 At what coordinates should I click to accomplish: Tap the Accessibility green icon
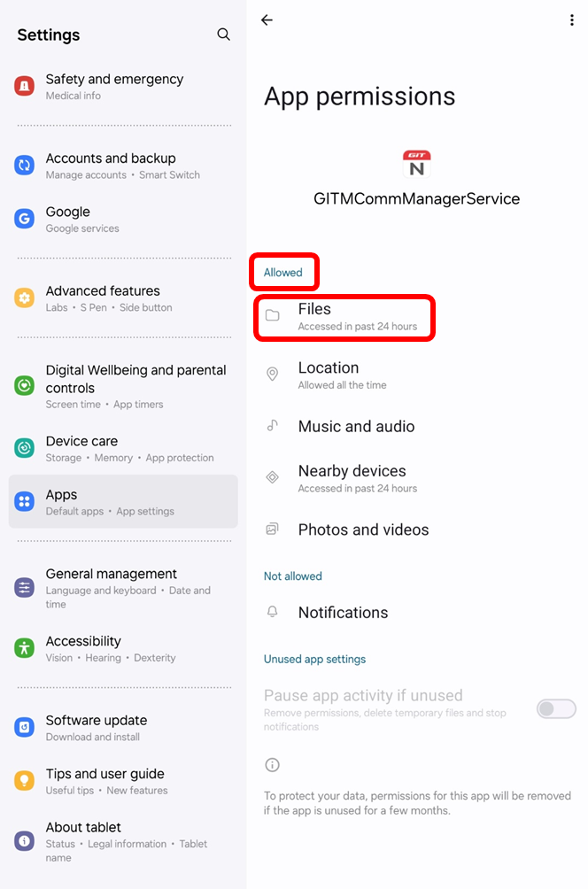tap(25, 647)
